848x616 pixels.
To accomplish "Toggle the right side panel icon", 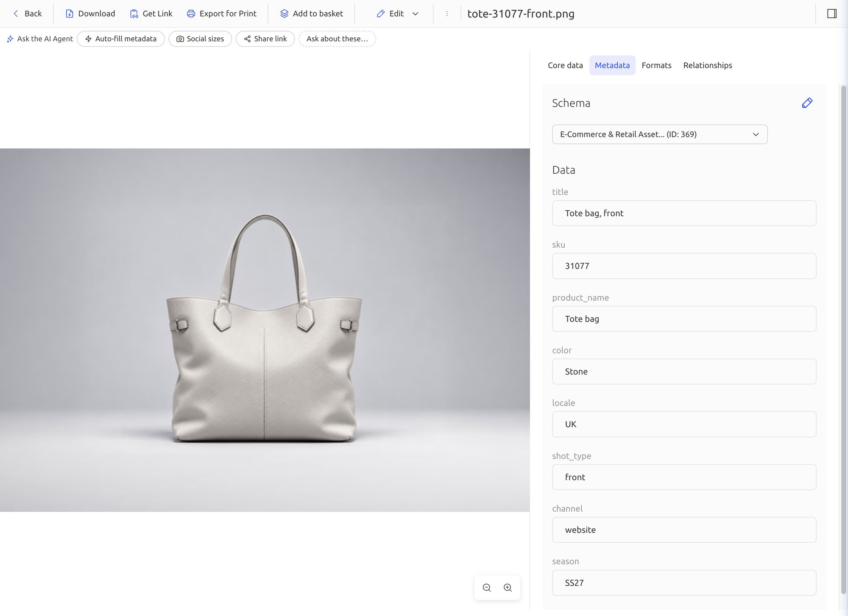I will (832, 14).
